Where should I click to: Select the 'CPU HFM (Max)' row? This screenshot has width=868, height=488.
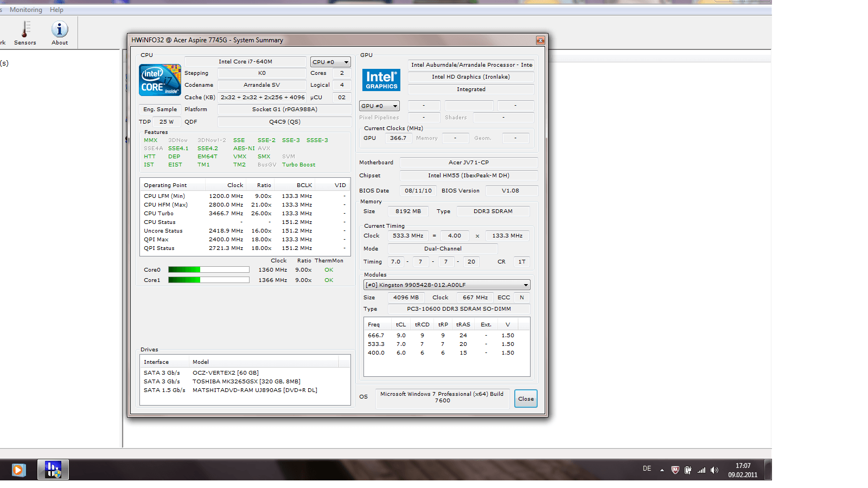(245, 205)
